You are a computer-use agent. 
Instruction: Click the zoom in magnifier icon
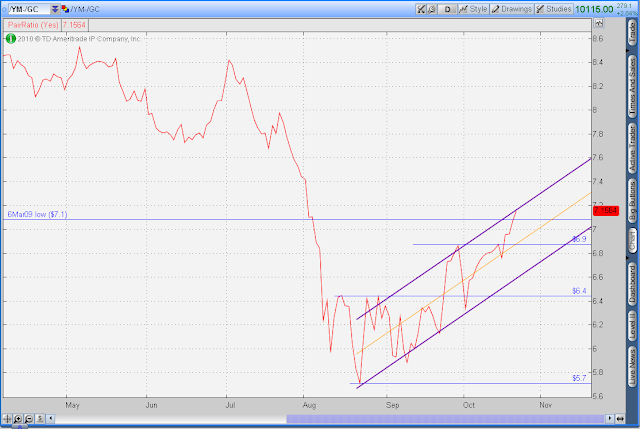(x=18, y=419)
